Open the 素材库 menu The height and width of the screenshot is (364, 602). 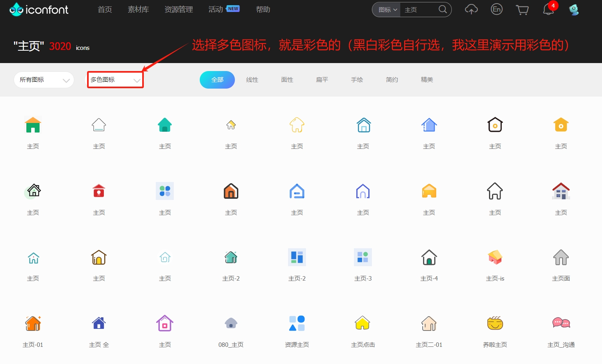[x=138, y=9]
